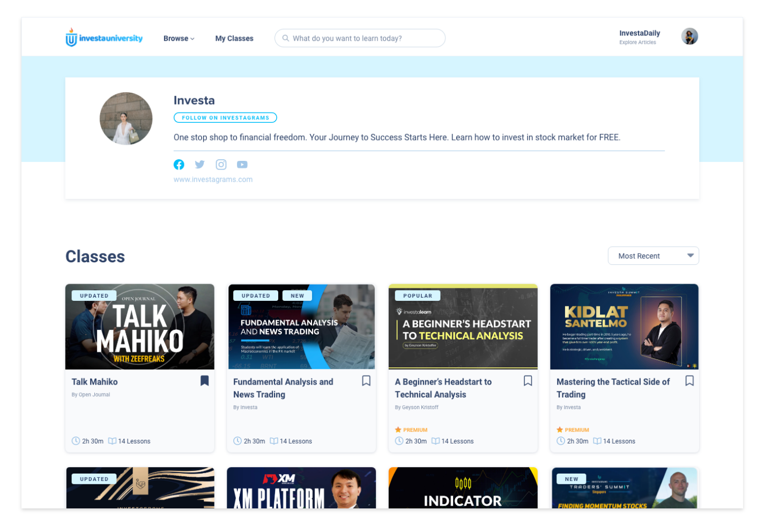Click POPULAR badge on Beginner's Headstart
Viewport: 764px width, 532px height.
418,295
